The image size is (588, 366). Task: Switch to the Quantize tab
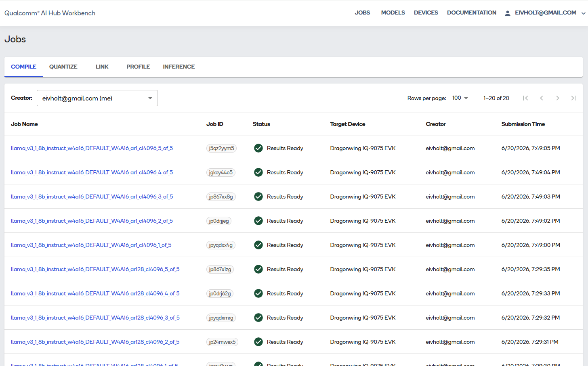(x=63, y=67)
